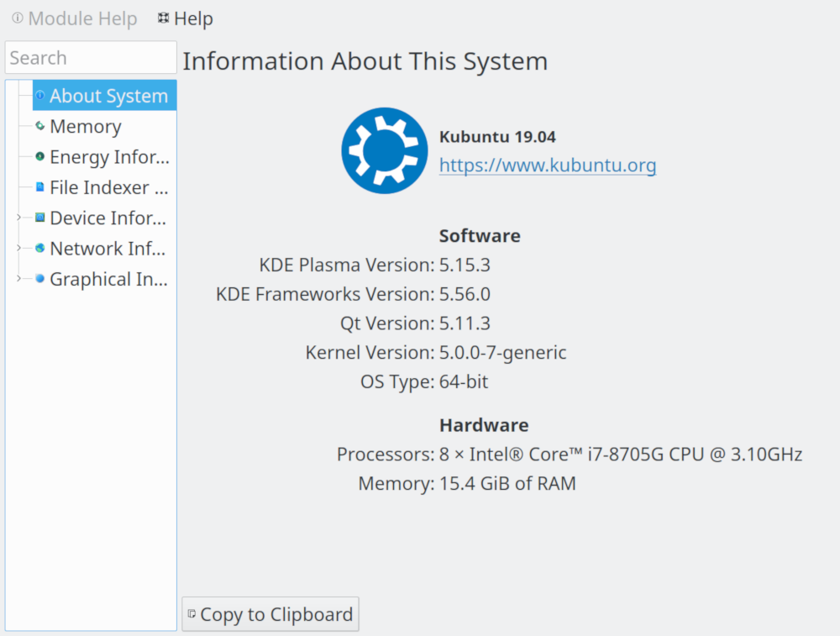Select the Energy Information icon
The image size is (840, 636).
click(40, 157)
